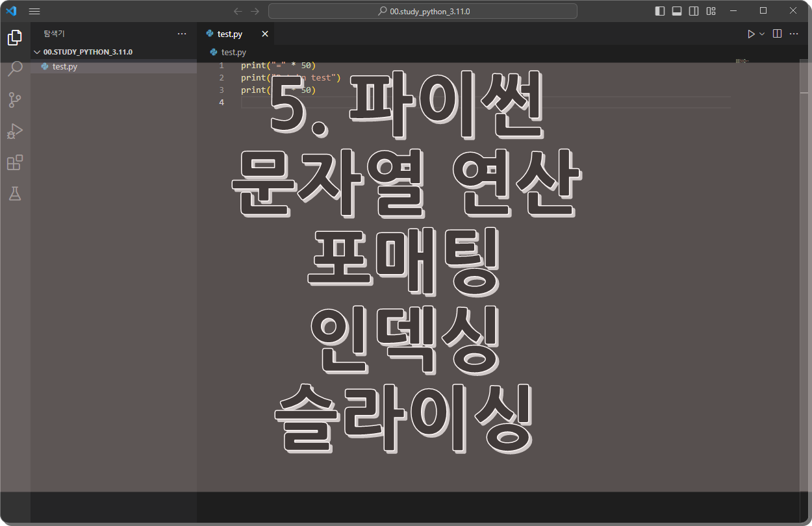This screenshot has height=526, width=812.
Task: Click the command center search box
Action: [x=422, y=11]
